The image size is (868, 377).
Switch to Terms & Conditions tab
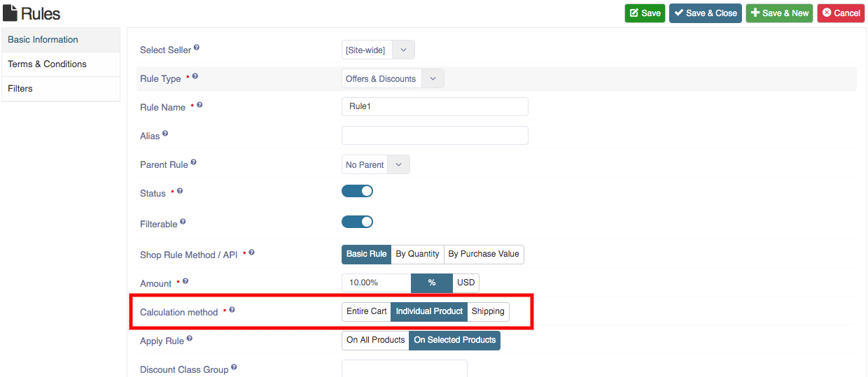(61, 64)
